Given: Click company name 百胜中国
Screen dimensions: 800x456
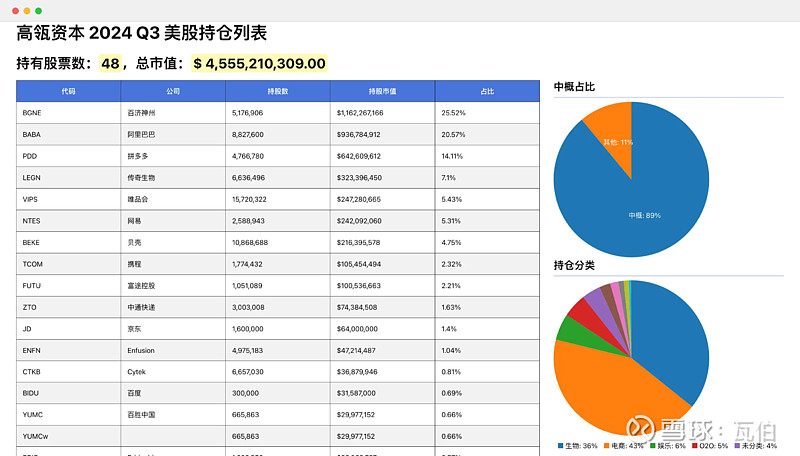Looking at the screenshot, I should [141, 415].
